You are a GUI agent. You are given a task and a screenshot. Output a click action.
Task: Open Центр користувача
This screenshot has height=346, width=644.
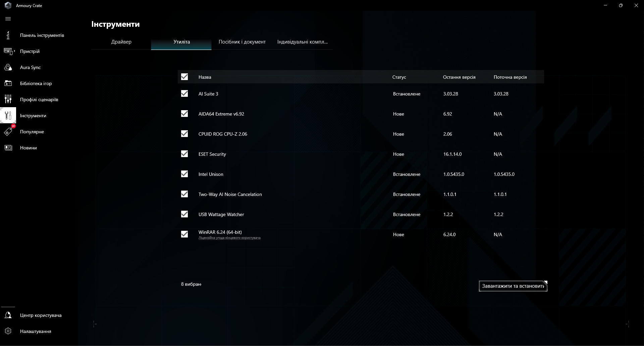click(40, 315)
